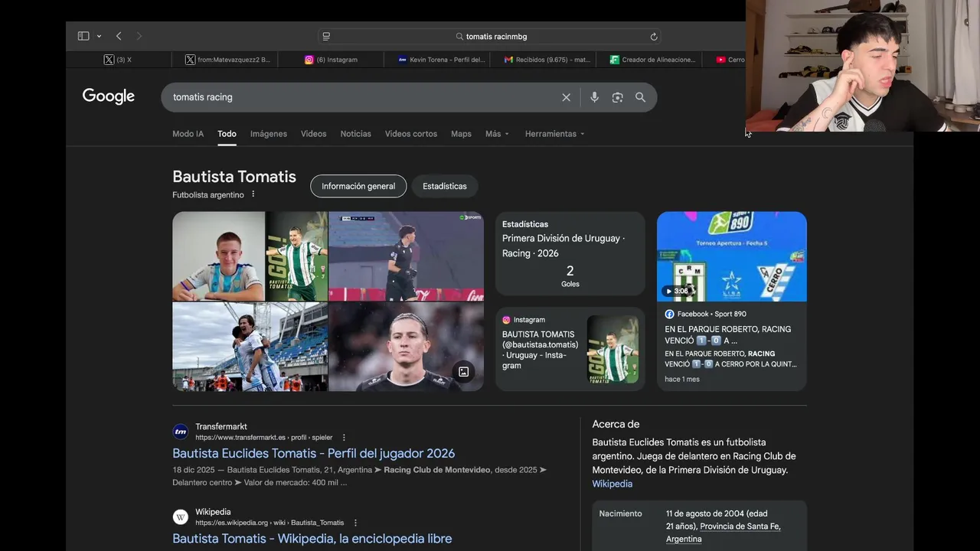
Task: Select the Todo results tab
Action: [227, 134]
